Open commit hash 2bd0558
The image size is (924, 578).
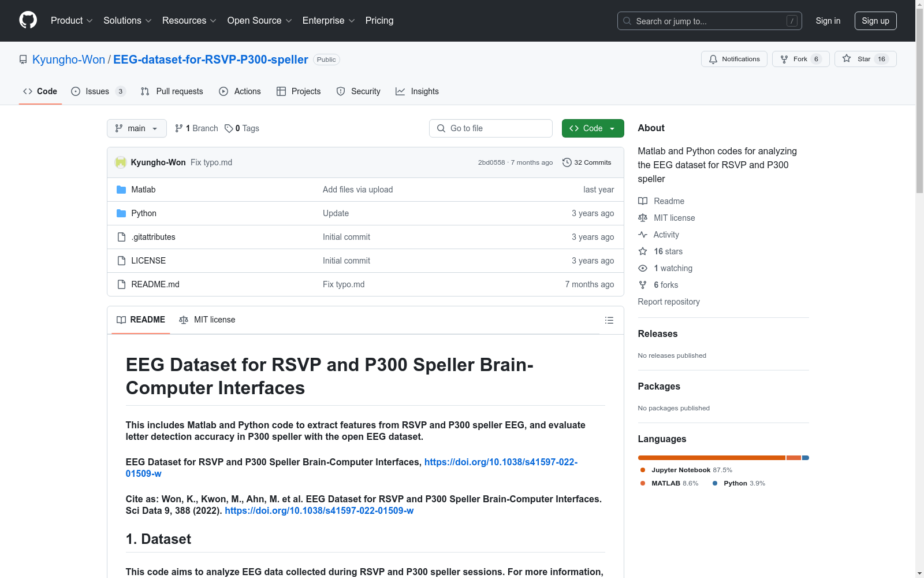[491, 162]
